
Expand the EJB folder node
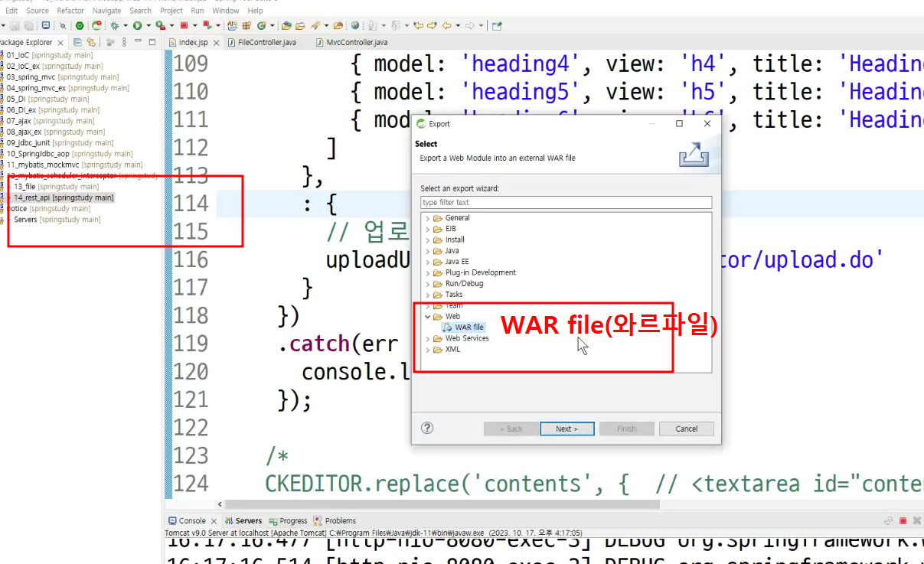428,229
